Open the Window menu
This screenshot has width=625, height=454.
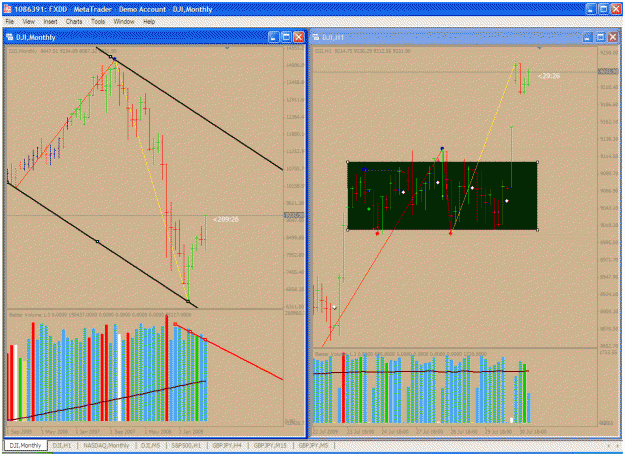pyautogui.click(x=124, y=22)
